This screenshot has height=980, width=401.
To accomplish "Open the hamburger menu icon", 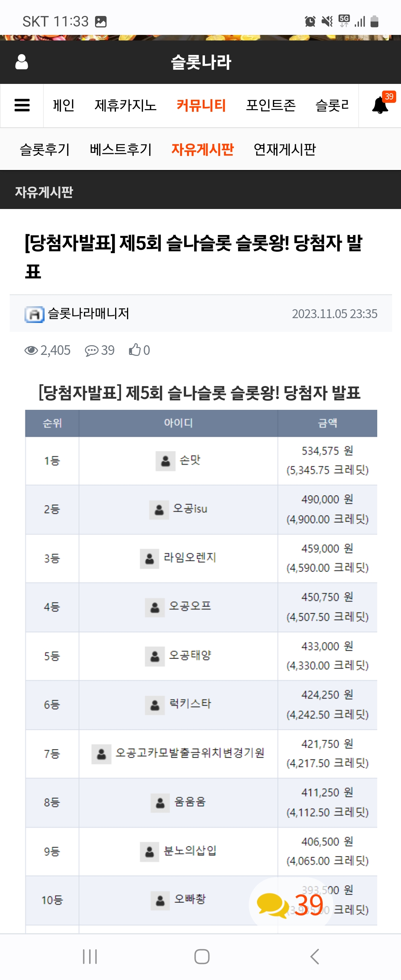I will point(22,105).
